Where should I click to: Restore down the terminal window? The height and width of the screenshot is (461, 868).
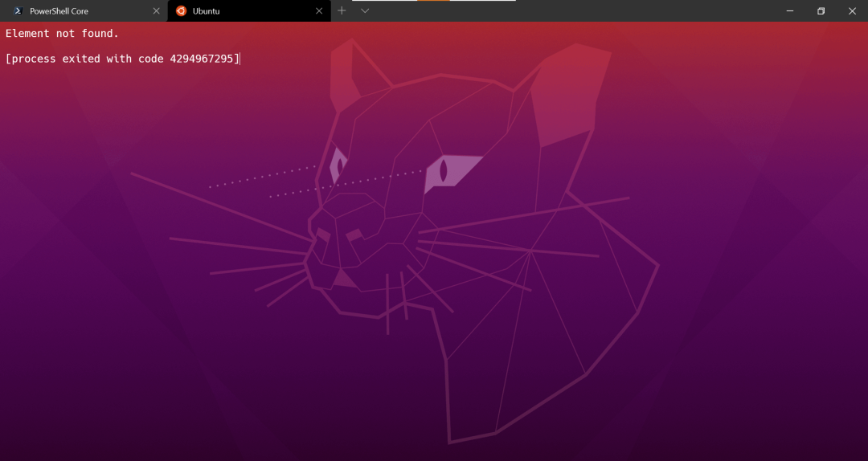pyautogui.click(x=821, y=11)
